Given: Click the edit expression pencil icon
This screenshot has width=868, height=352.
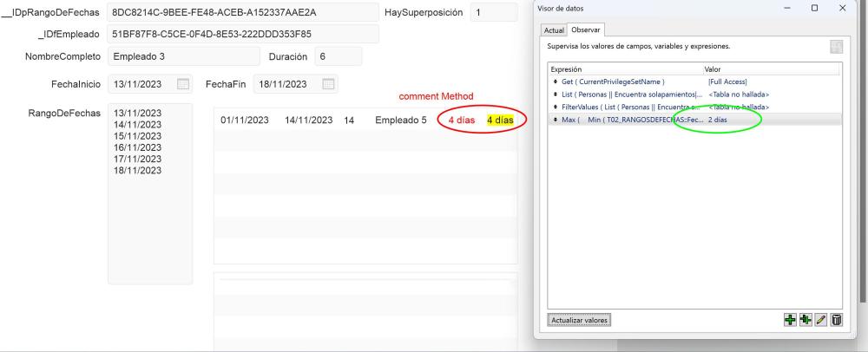Looking at the screenshot, I should (x=820, y=320).
